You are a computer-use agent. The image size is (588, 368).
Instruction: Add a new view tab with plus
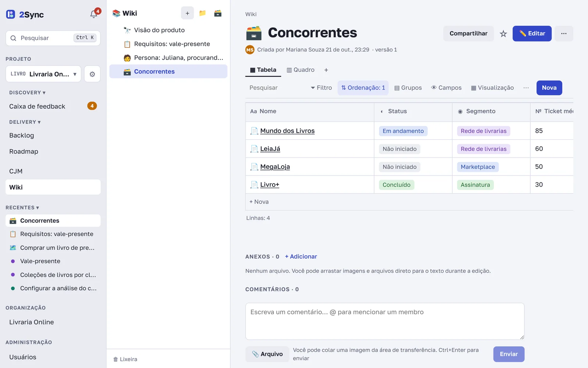tap(326, 70)
